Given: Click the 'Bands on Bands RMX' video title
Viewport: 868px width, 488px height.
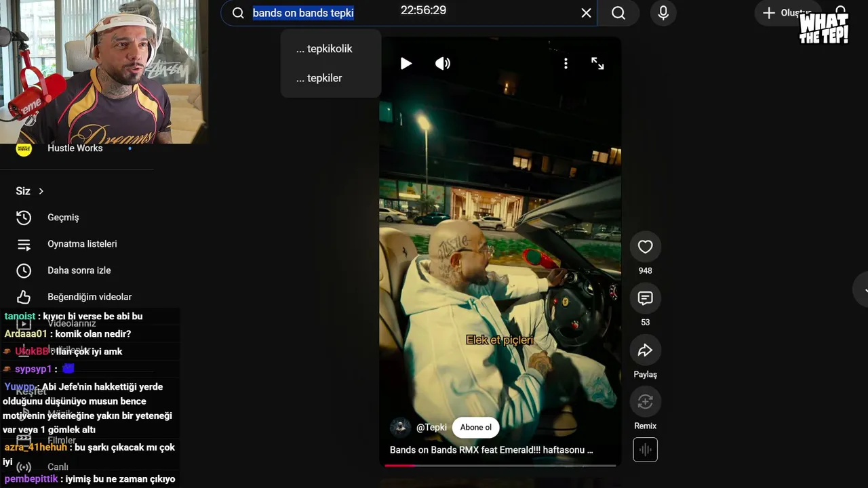Looking at the screenshot, I should coord(492,450).
